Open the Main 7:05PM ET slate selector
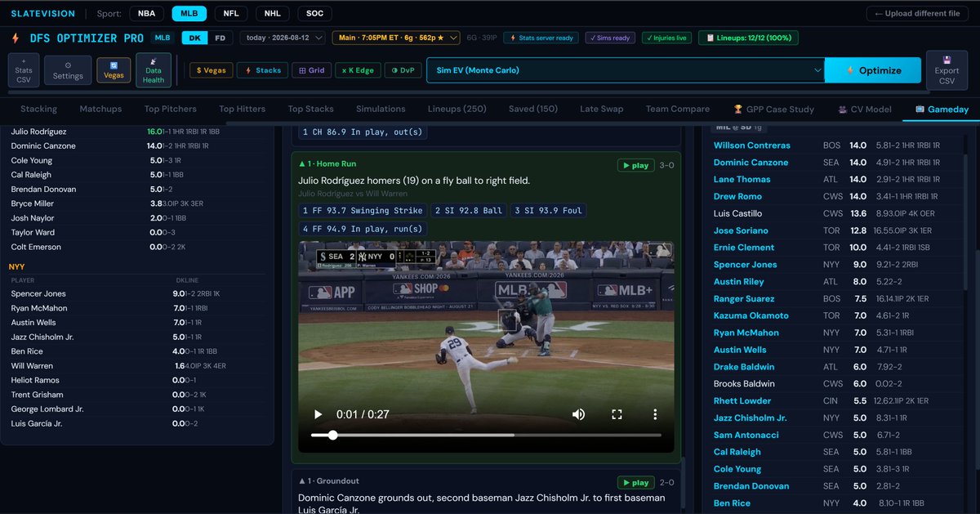Image resolution: width=980 pixels, height=514 pixels. tap(396, 38)
